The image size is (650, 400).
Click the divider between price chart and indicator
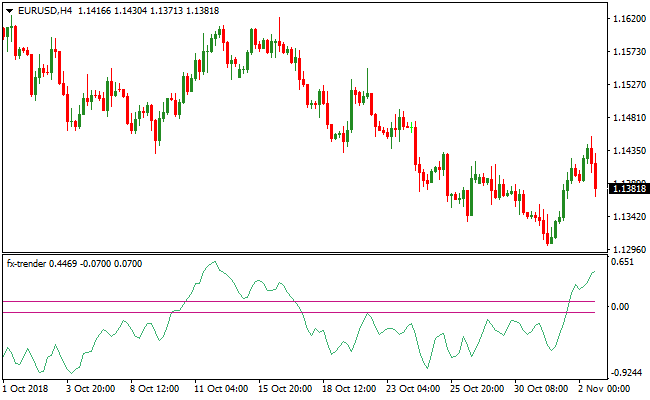[x=300, y=254]
